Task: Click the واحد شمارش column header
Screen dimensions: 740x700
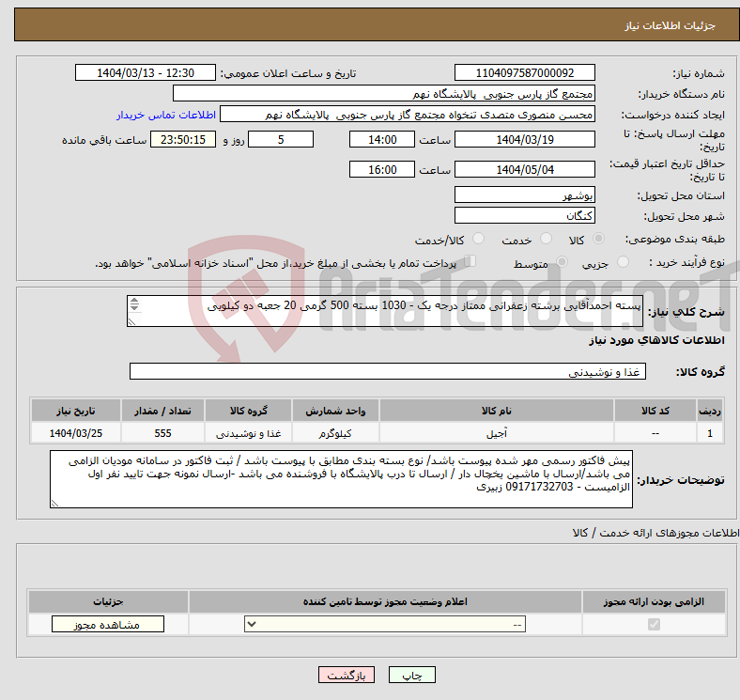Action: coord(335,411)
